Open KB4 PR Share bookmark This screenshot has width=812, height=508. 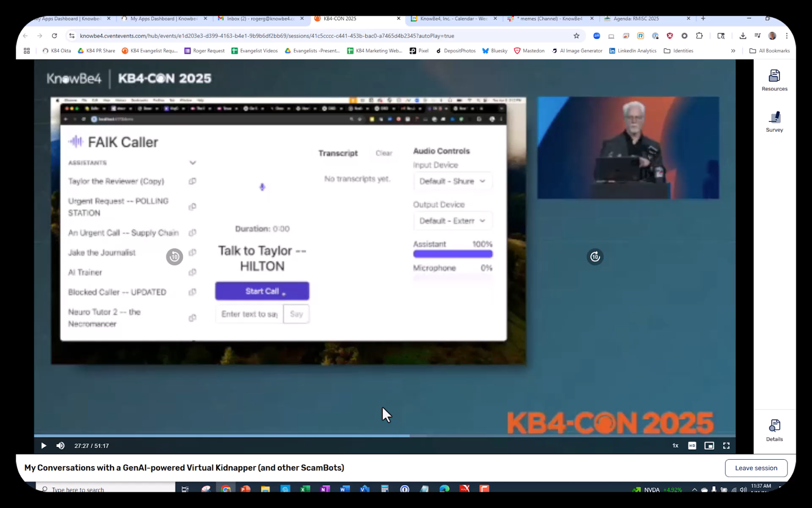[96, 51]
